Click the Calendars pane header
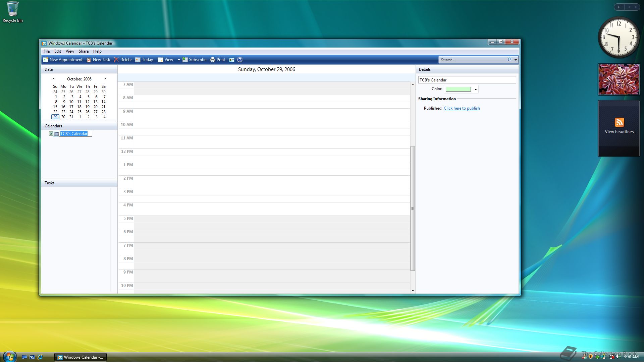The width and height of the screenshot is (644, 362). [79, 126]
